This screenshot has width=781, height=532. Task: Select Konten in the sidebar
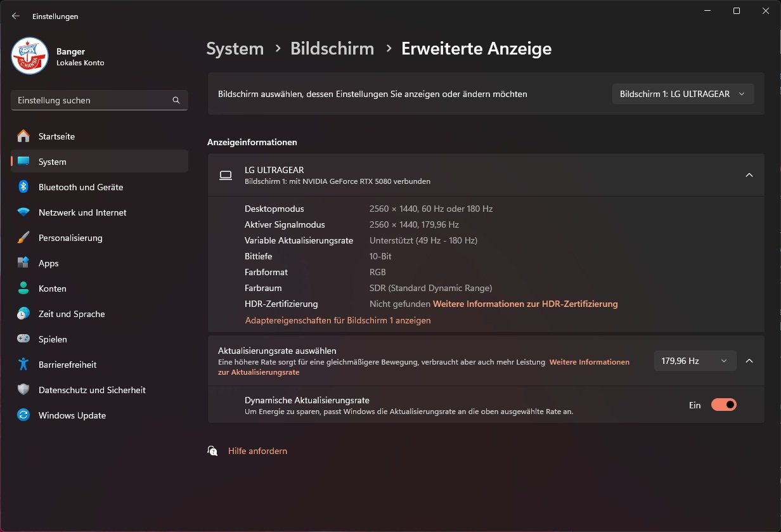[x=53, y=289]
